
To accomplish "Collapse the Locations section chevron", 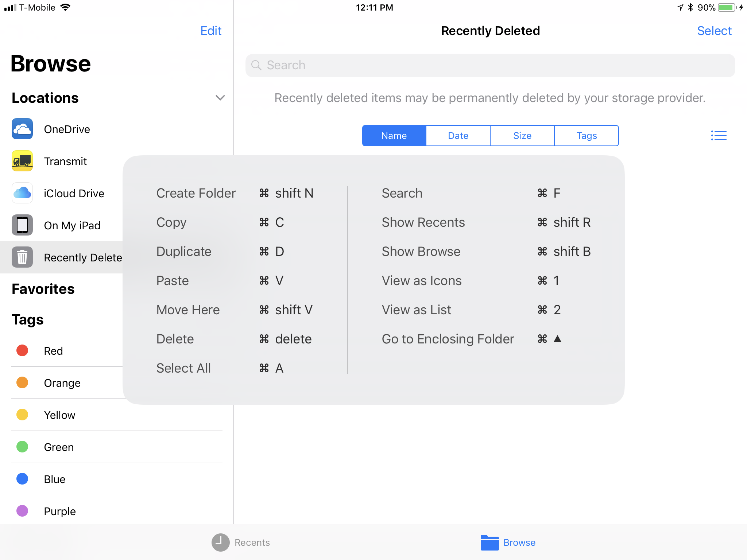I will click(x=220, y=98).
